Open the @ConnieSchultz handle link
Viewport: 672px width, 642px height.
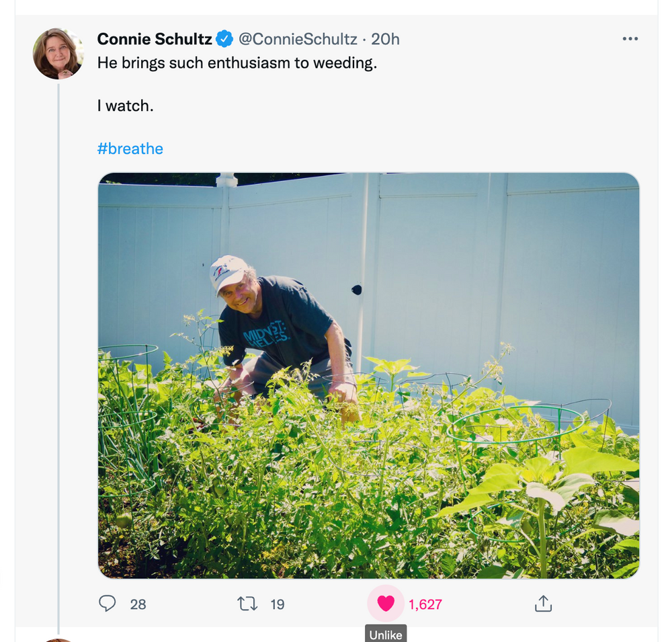(298, 39)
